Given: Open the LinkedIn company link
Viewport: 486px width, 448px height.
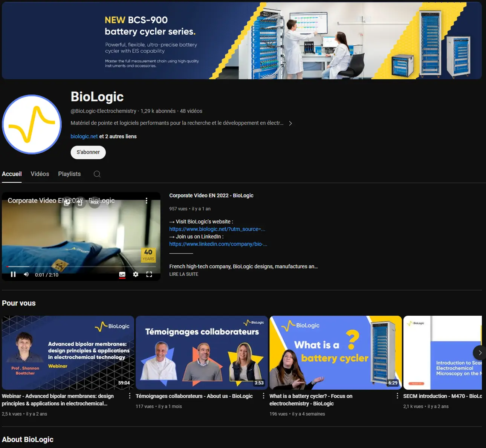Looking at the screenshot, I should click(218, 244).
